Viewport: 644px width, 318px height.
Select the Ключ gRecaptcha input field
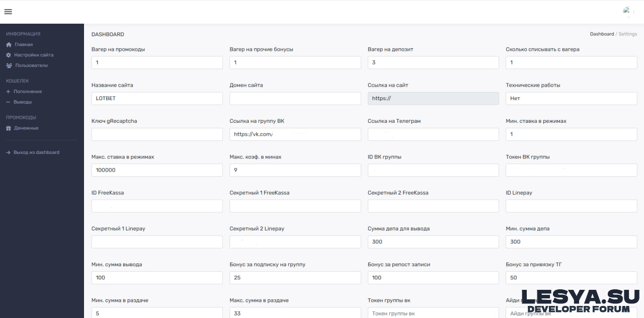click(157, 134)
